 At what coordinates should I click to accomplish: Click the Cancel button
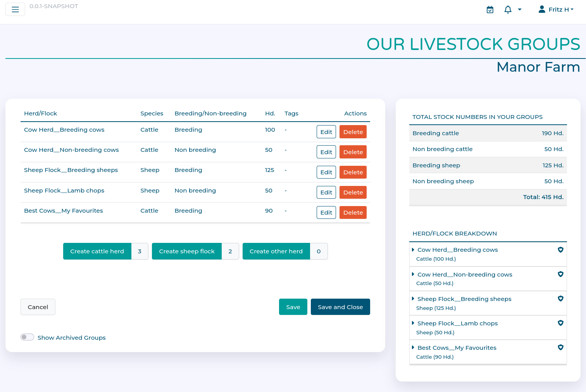38,307
